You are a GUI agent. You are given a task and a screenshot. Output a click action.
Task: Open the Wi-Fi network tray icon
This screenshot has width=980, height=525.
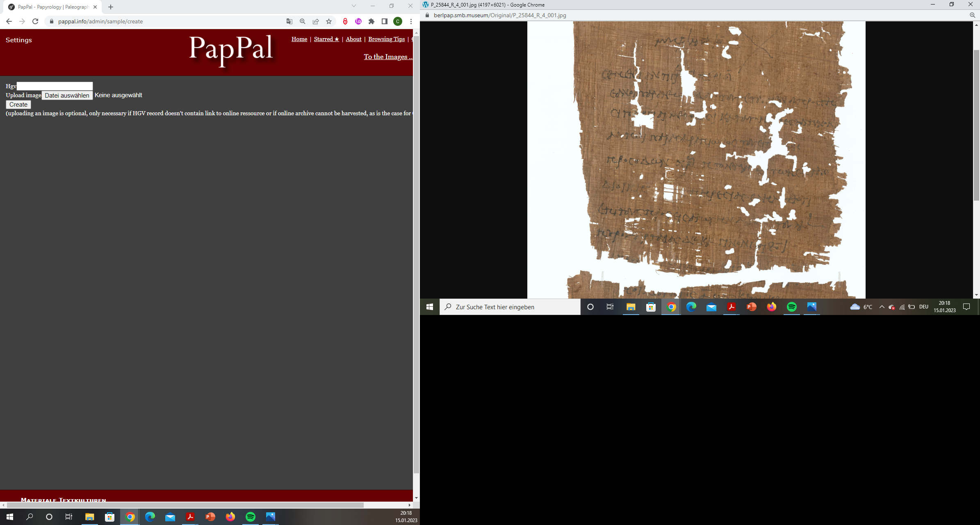[x=902, y=307]
